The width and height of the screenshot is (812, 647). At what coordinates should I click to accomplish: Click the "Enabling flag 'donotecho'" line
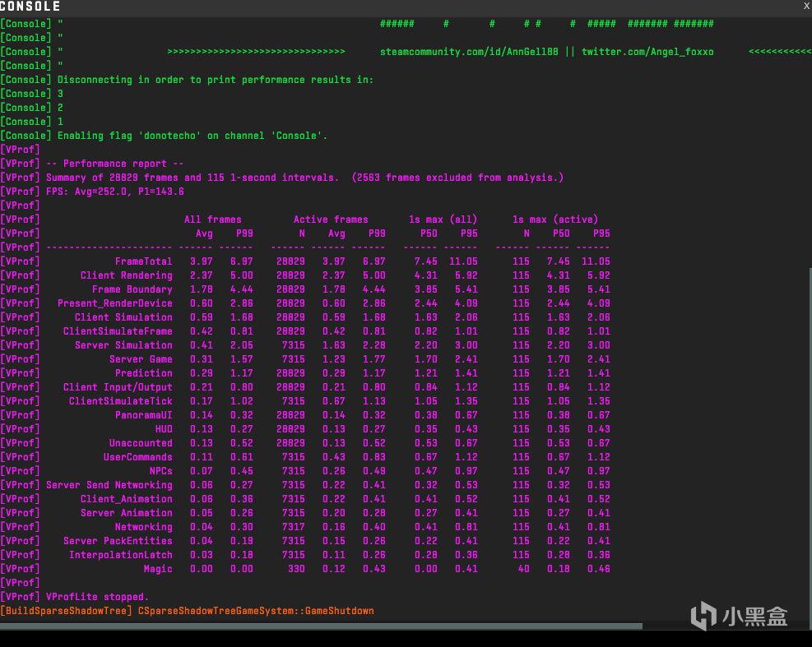[193, 136]
